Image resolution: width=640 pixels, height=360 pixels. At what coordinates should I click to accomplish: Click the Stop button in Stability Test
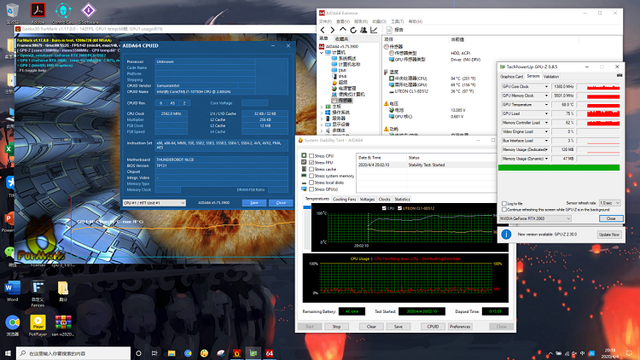tap(336, 327)
